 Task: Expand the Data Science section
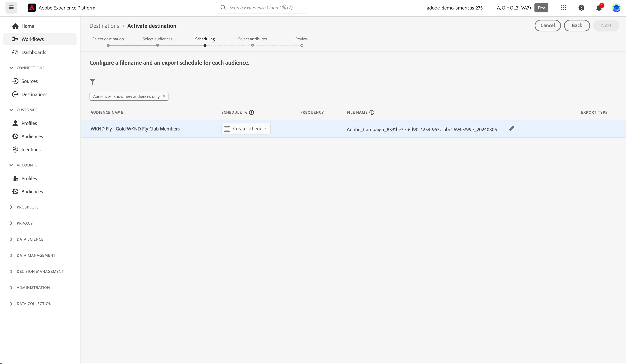[11, 239]
